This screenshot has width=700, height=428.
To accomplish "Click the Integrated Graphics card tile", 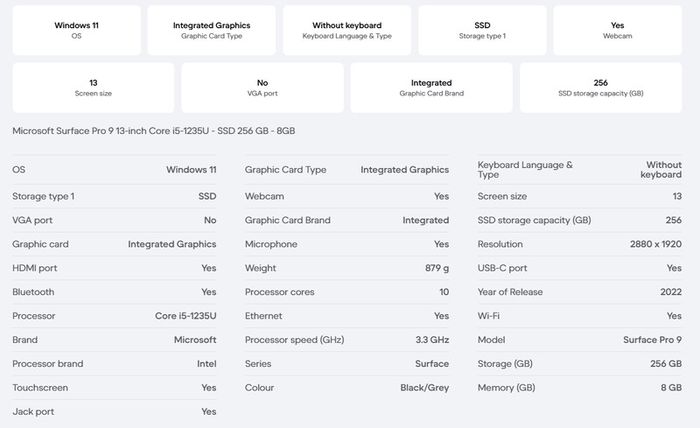I will [212, 30].
